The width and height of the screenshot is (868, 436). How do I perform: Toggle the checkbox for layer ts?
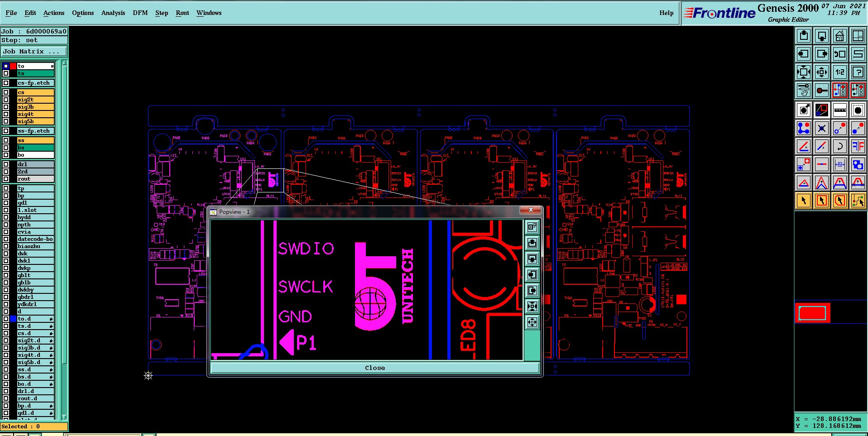(x=6, y=73)
